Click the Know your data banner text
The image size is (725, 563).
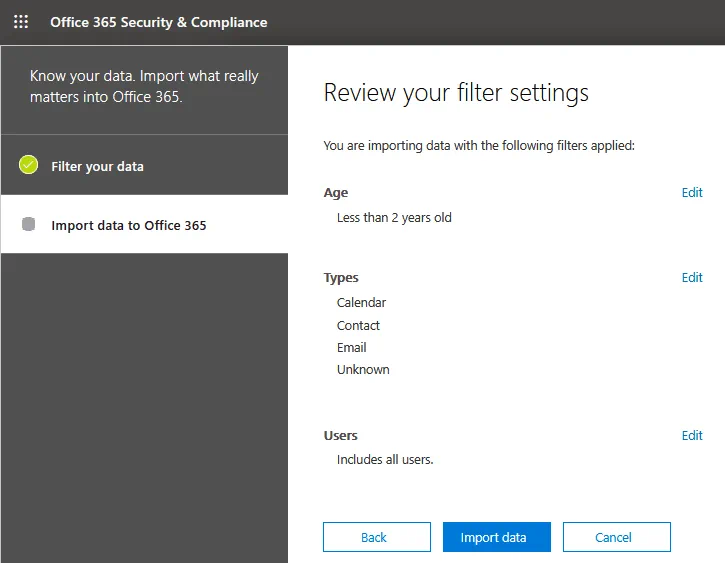pos(144,87)
